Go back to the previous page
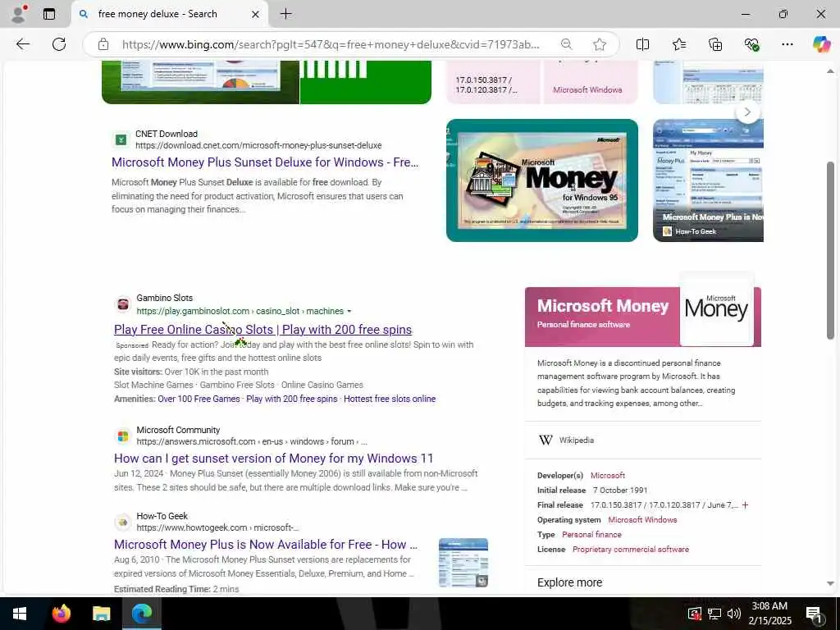Screen dimensions: 840x630 coord(22,44)
